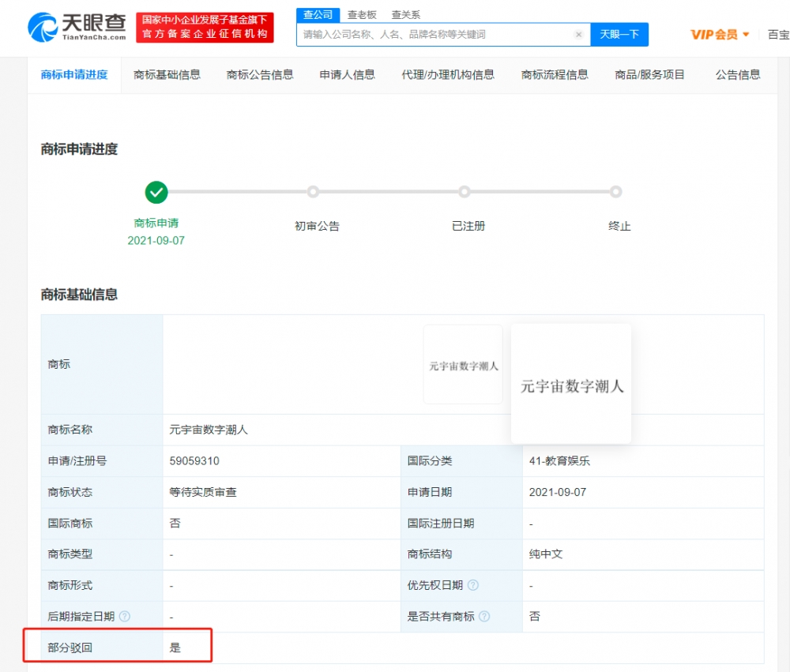Click the small 元宇宙数字潮人 trademark thumbnail

point(463,365)
